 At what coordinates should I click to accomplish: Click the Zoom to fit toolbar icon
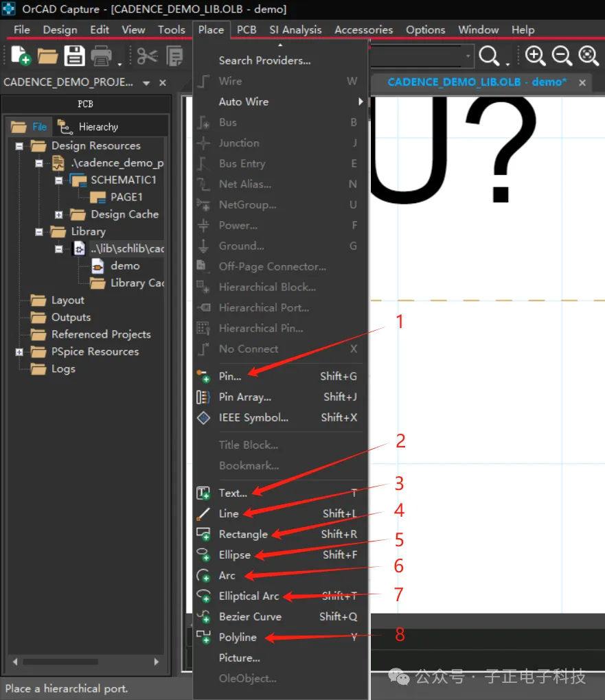coord(589,56)
